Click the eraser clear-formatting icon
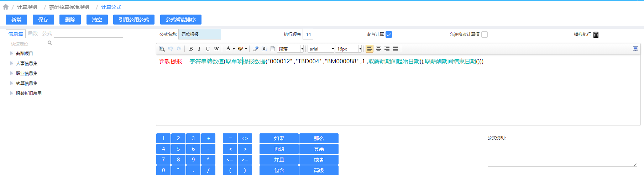This screenshot has width=644, height=181. tap(255, 49)
